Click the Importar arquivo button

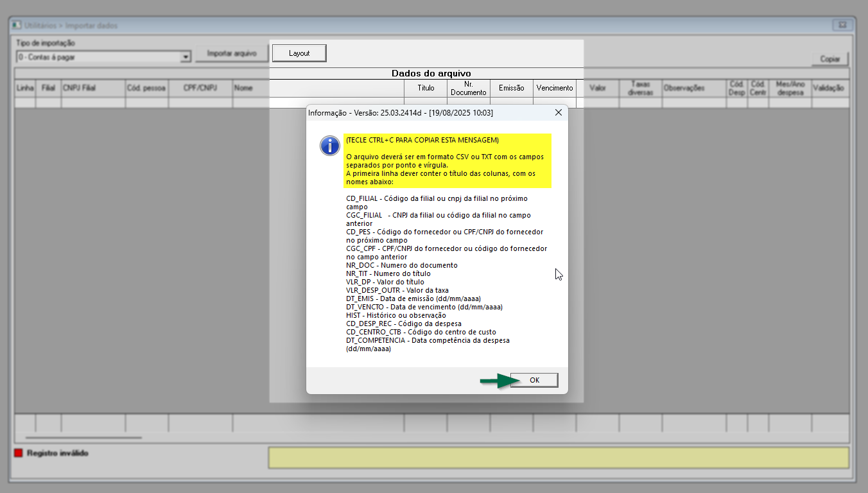click(x=232, y=54)
